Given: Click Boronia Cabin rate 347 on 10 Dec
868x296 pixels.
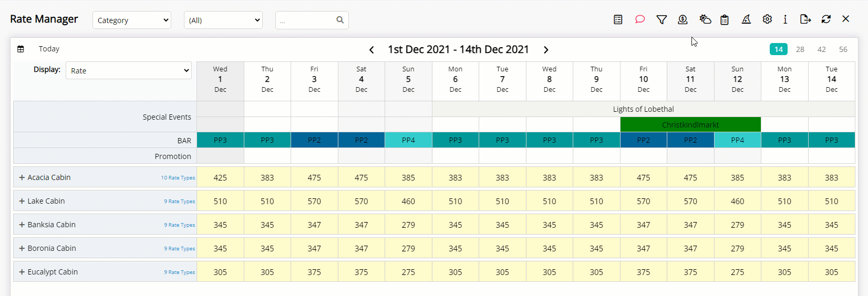Looking at the screenshot, I should [643, 248].
